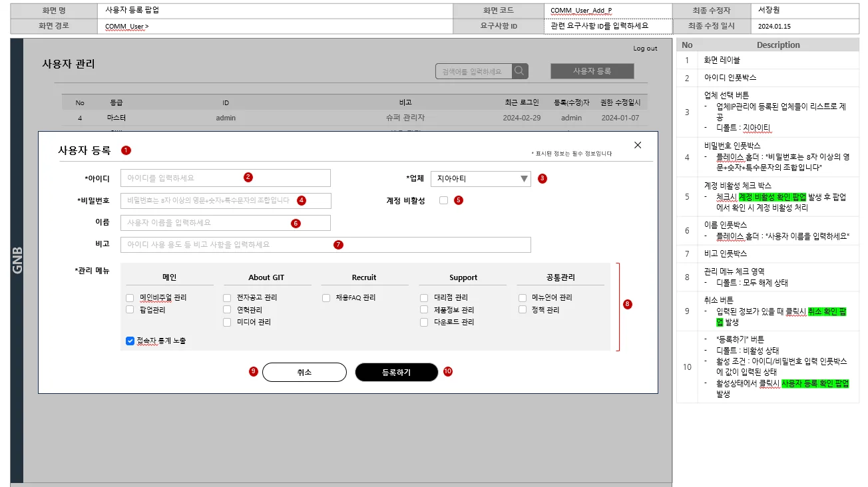Check 미디어 관리 checkbox
Image resolution: width=868 pixels, height=487 pixels.
point(228,322)
